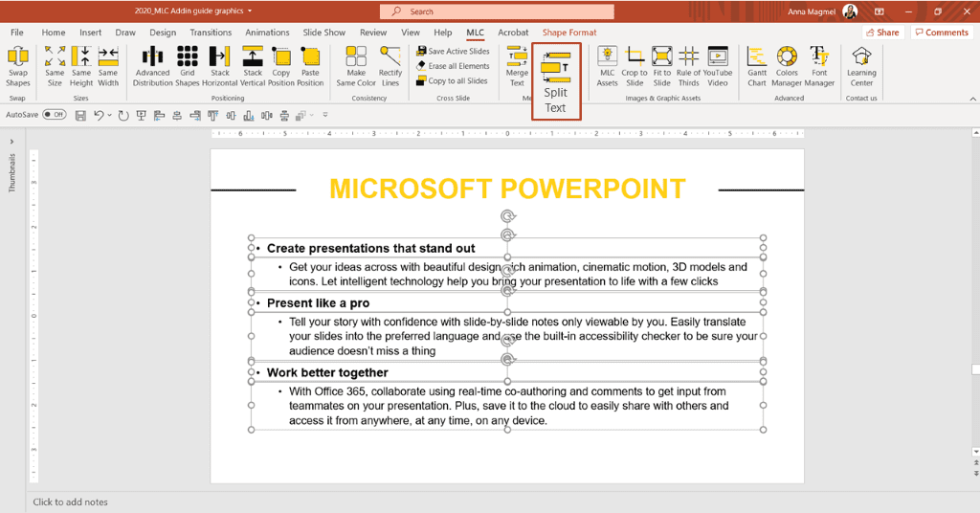Image resolution: width=980 pixels, height=513 pixels.
Task: Click the Share button
Action: click(883, 33)
